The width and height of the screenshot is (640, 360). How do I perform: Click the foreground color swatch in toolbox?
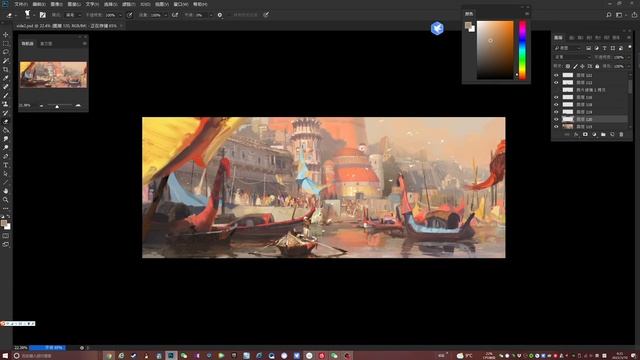tap(4, 223)
